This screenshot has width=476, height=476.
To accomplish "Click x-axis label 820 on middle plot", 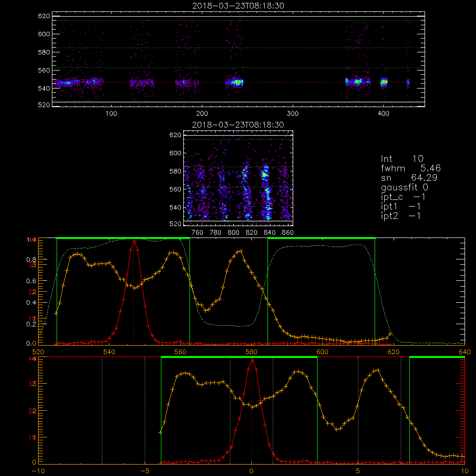I will pyautogui.click(x=252, y=233).
